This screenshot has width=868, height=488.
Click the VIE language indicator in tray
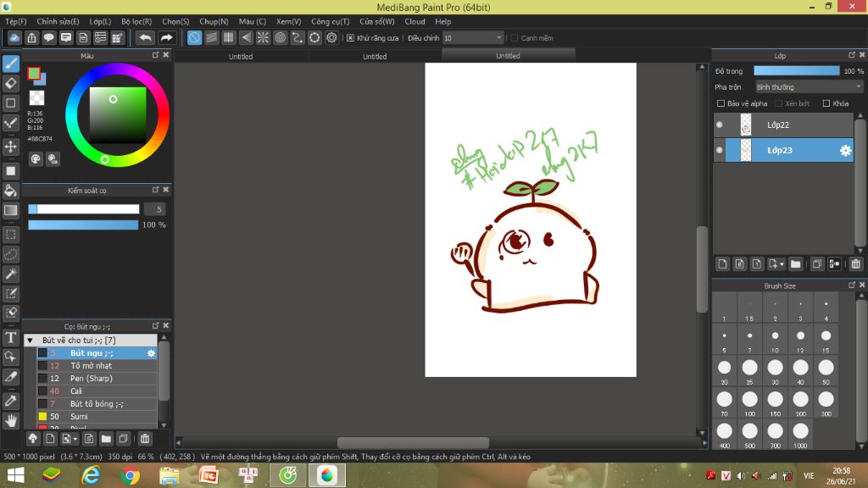point(809,476)
